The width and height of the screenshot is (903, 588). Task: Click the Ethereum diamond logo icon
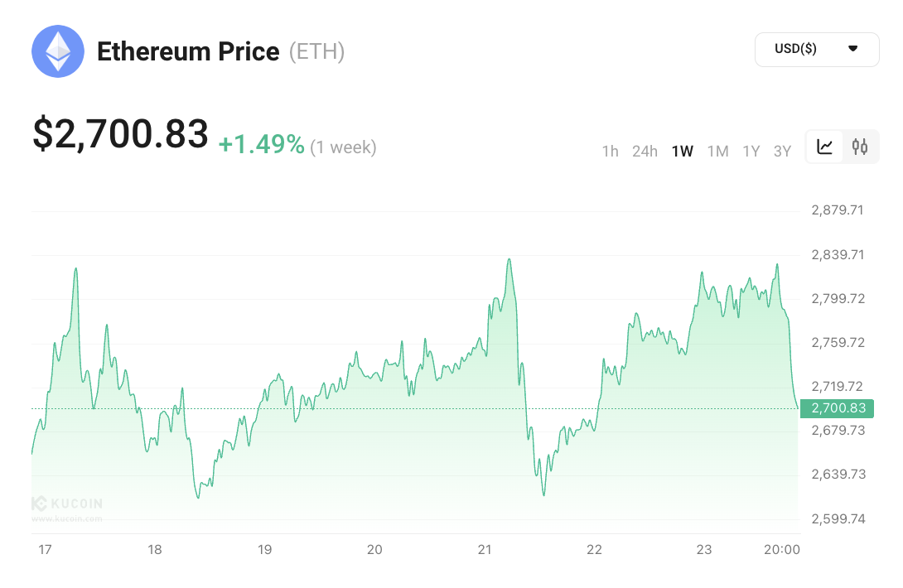[58, 51]
